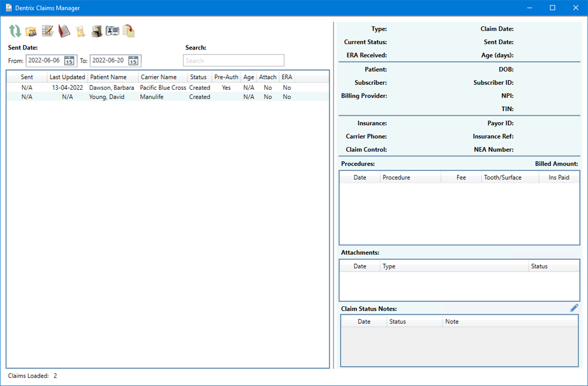
Task: Edit claim status notes with pencil icon
Action: click(574, 308)
